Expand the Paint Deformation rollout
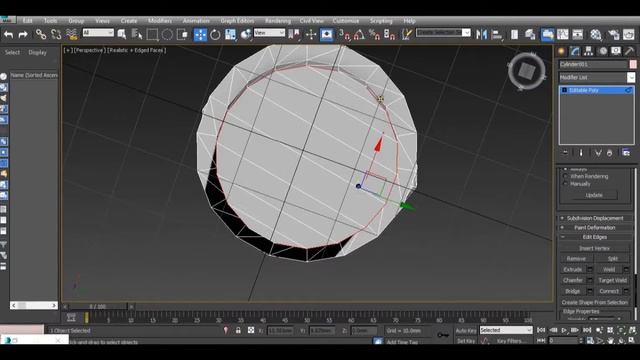 point(595,227)
